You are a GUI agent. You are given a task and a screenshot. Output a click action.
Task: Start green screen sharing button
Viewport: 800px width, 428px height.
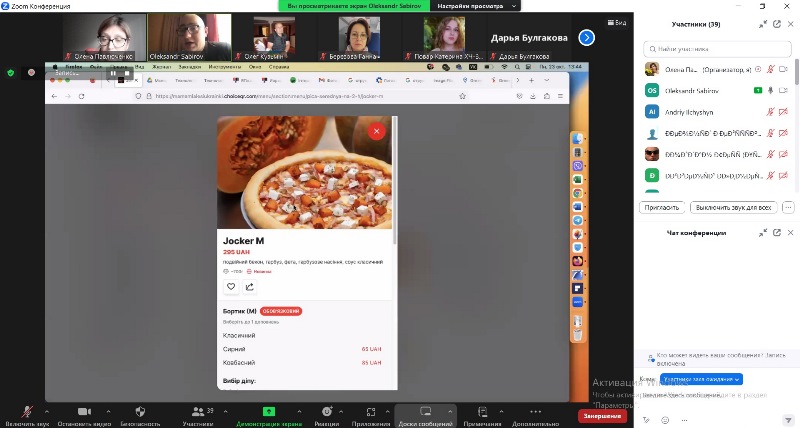pyautogui.click(x=268, y=415)
